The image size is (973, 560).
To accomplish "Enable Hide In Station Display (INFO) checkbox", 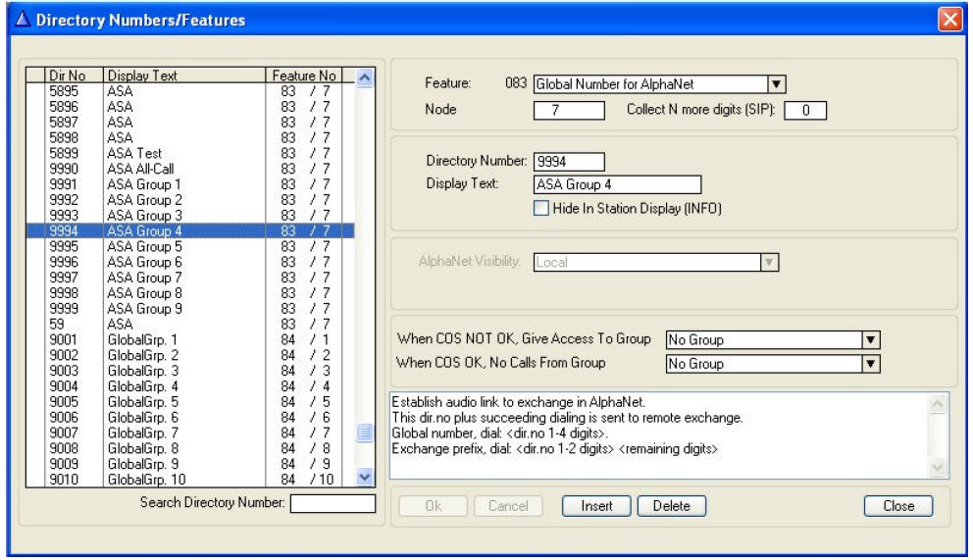I will pos(541,207).
